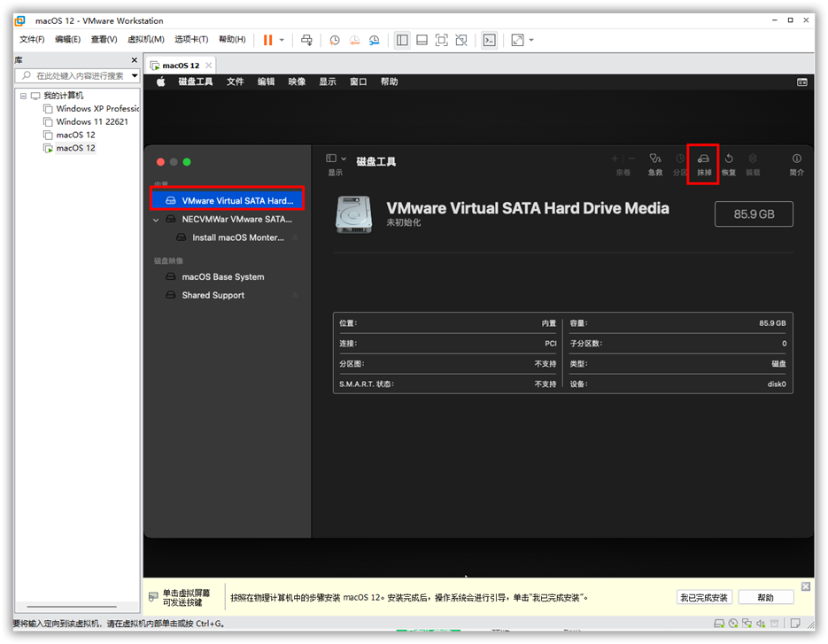Viewport: 828px width, 644px height.
Task: Open the 磁盘工具 menu in macOS menu bar
Action: pos(196,81)
